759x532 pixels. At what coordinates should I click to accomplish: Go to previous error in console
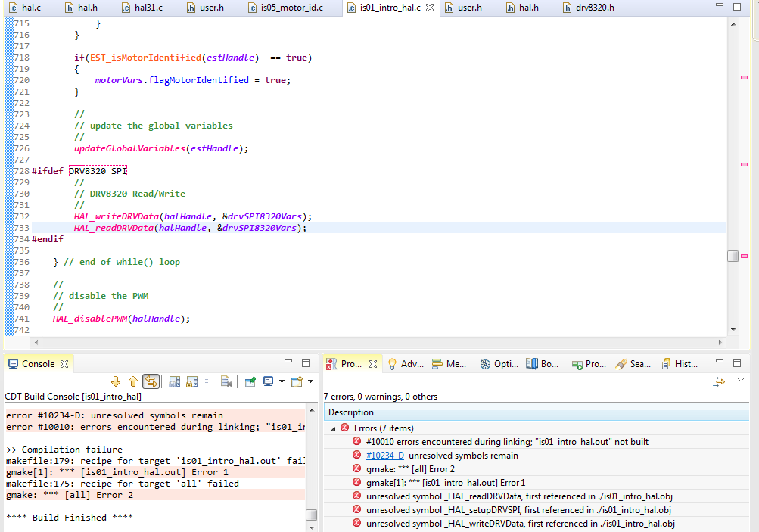coord(133,382)
